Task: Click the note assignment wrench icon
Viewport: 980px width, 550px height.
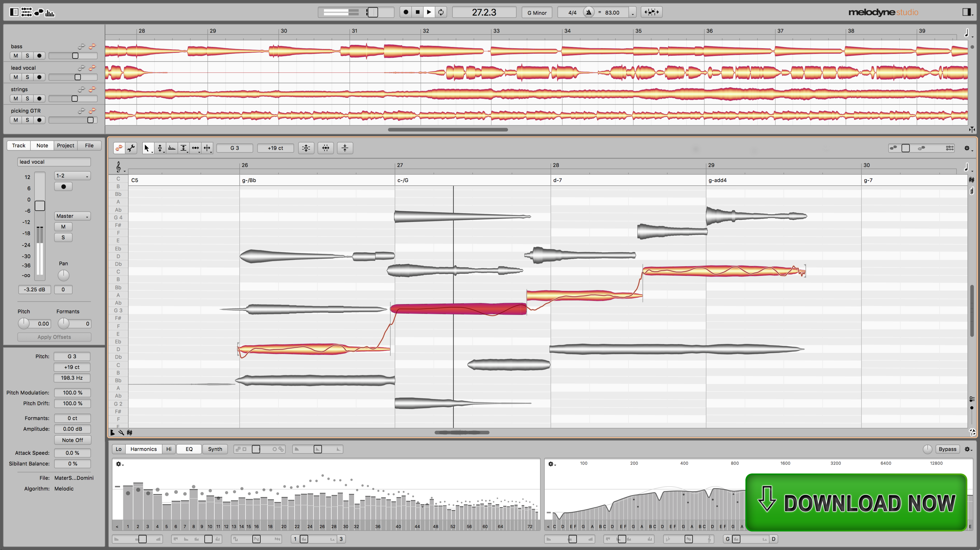Action: pyautogui.click(x=131, y=148)
